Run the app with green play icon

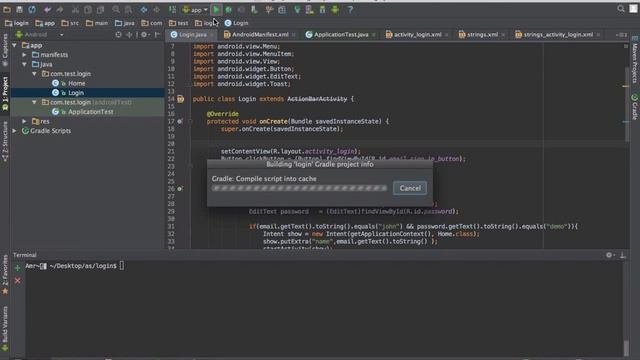click(216, 9)
